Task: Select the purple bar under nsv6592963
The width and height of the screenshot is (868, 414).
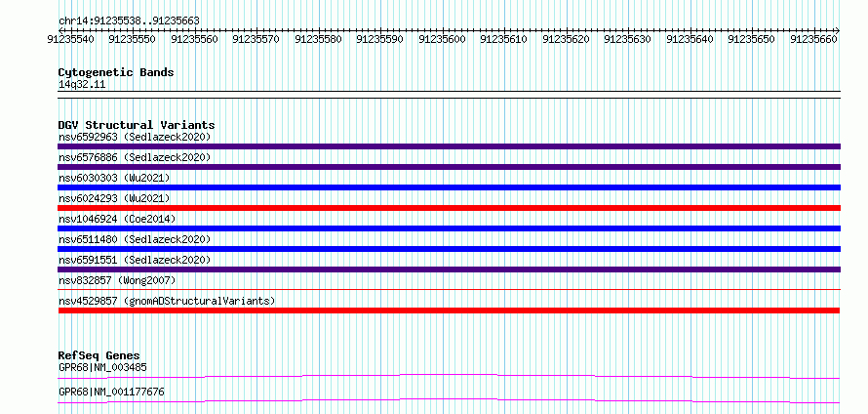Action: click(449, 146)
